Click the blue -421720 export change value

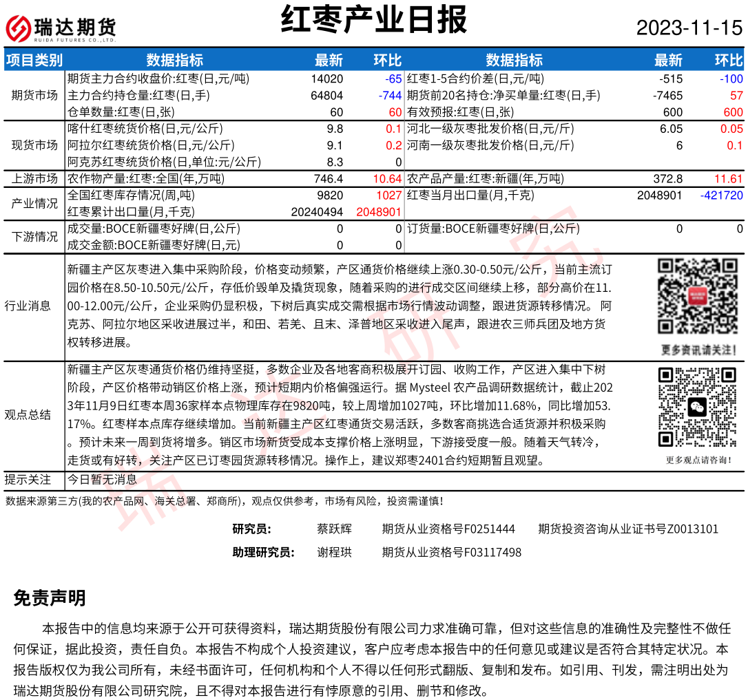(721, 195)
